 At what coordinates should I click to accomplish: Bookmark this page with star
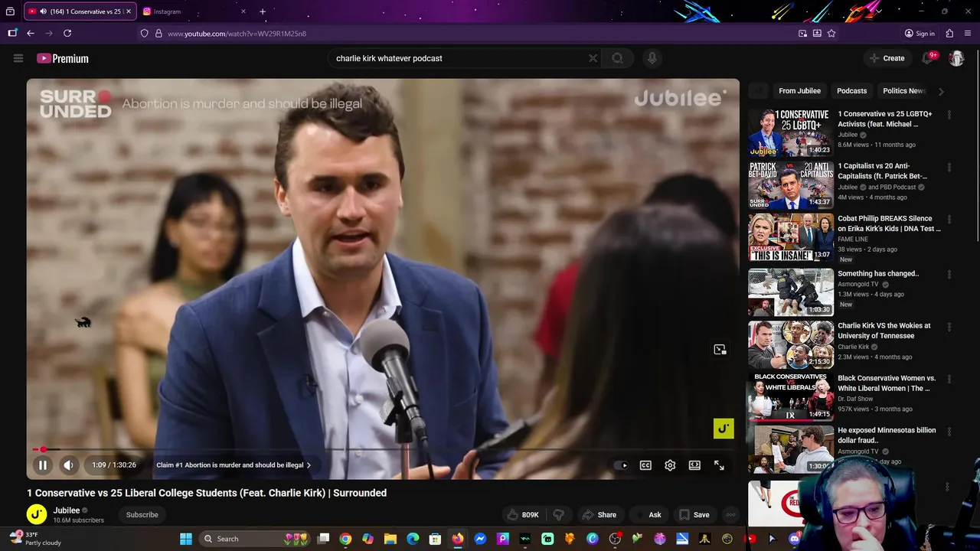(831, 33)
